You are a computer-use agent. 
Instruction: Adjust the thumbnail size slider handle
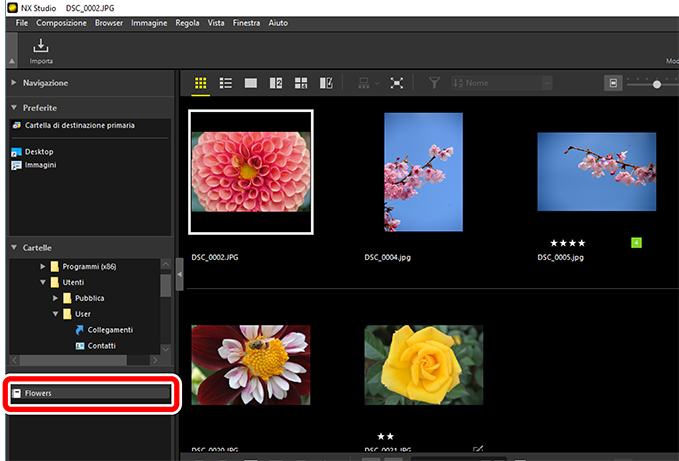pos(657,84)
